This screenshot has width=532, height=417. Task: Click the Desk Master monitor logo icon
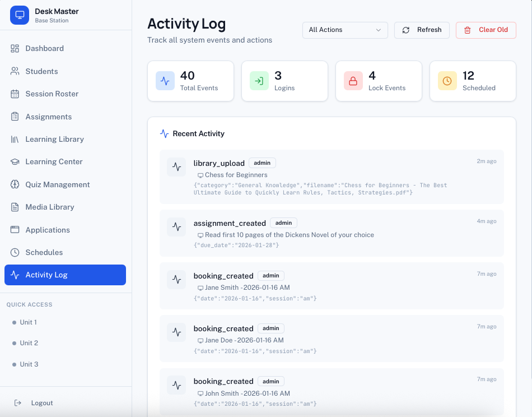20,15
